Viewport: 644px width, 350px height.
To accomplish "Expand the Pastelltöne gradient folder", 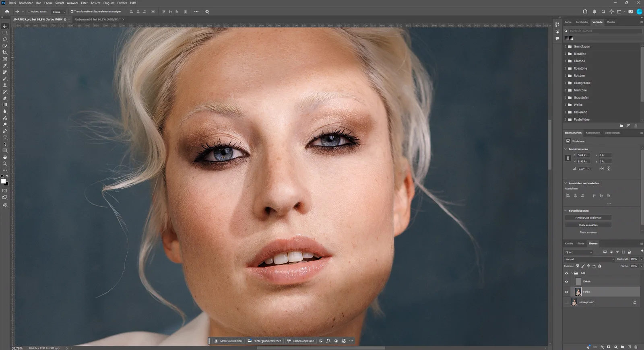I will tap(566, 119).
